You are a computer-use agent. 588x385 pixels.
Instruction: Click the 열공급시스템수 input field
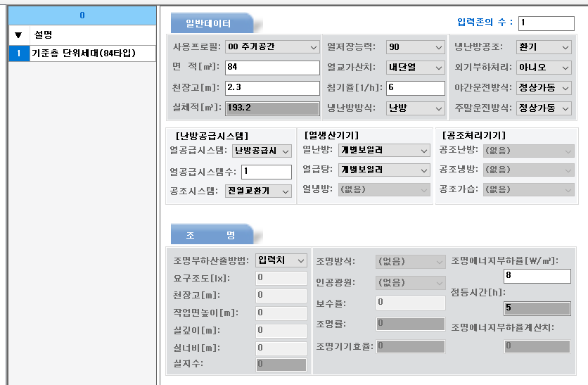coord(266,172)
